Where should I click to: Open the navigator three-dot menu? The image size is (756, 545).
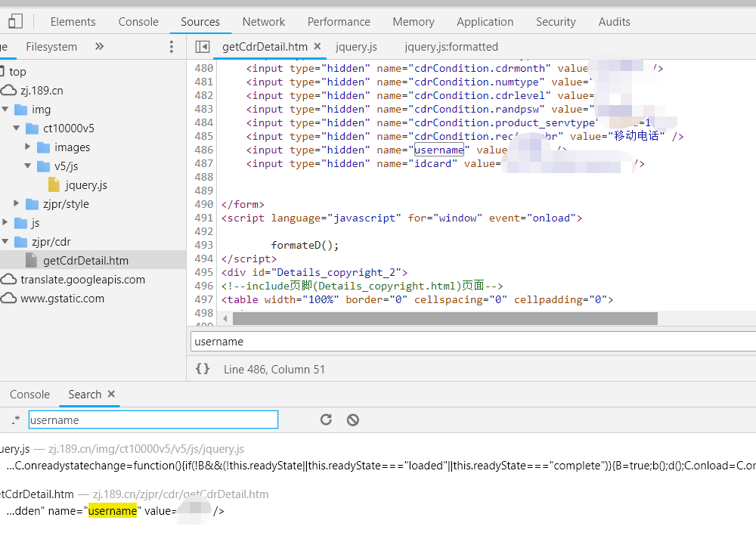pos(171,47)
